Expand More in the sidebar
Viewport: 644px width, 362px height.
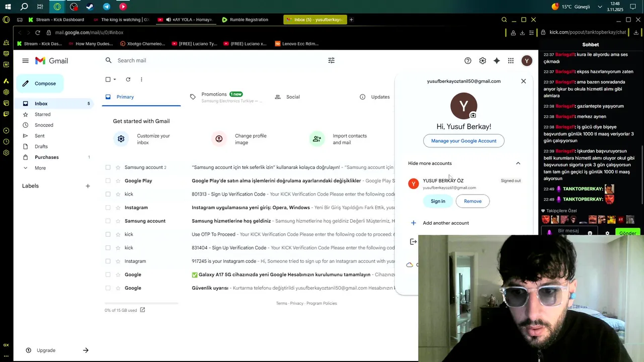pos(40,168)
